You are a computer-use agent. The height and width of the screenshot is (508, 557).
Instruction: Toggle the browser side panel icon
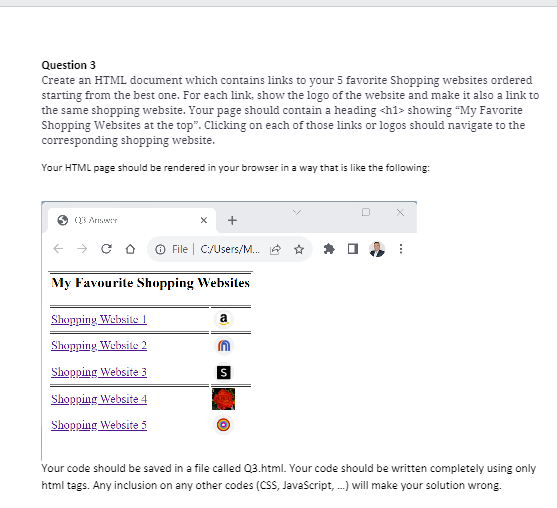click(353, 249)
